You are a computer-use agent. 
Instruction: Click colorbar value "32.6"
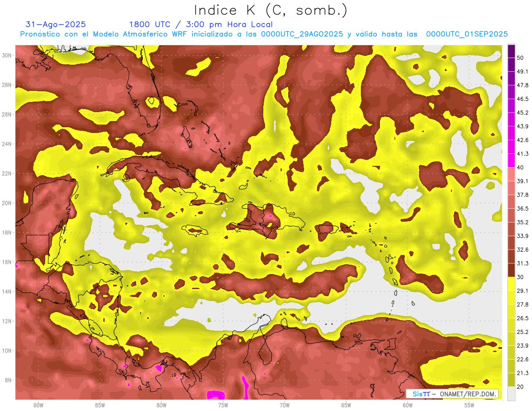tap(523, 250)
